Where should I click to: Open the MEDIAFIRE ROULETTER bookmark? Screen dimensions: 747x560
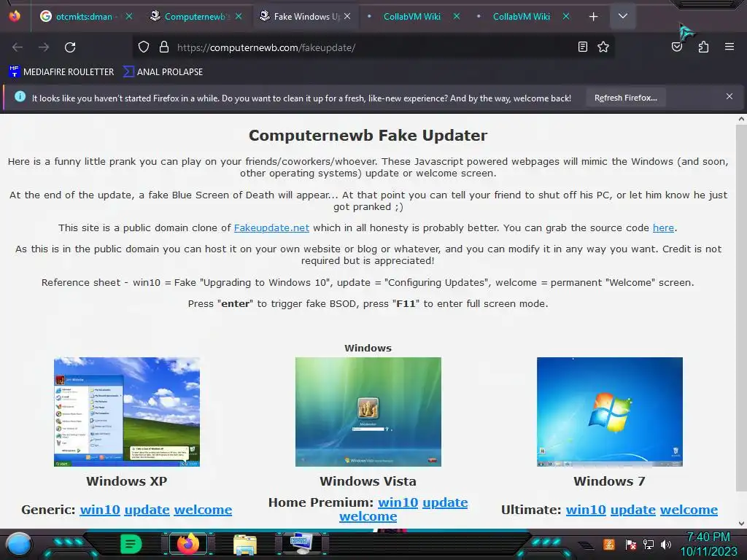pyautogui.click(x=61, y=72)
